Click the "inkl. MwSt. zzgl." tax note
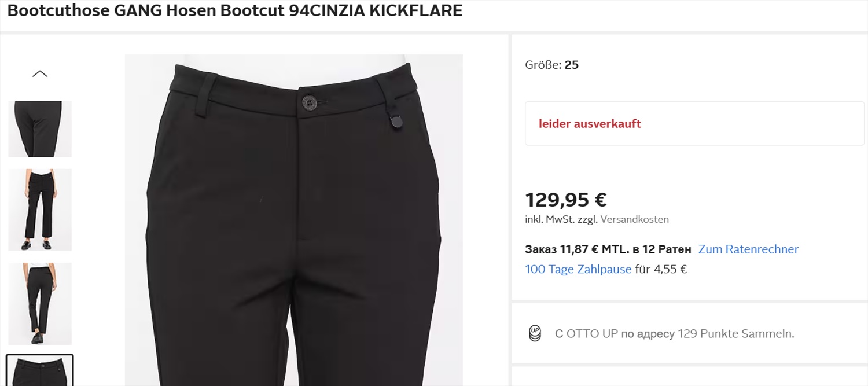 561,219
